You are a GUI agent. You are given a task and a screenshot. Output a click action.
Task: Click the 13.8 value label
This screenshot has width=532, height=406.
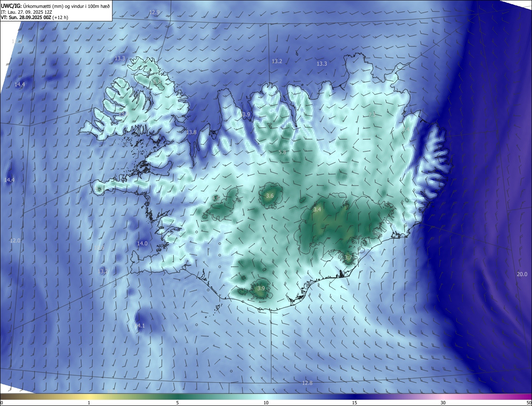(191, 132)
